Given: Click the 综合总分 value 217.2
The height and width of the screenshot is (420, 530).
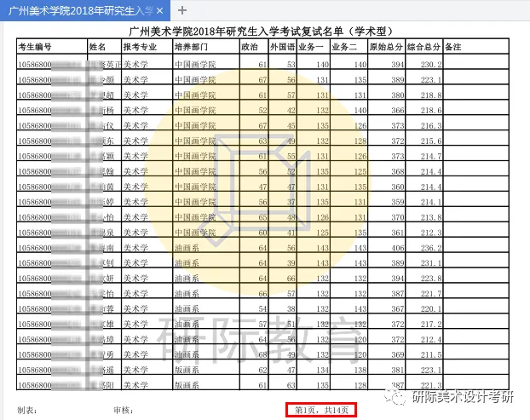Looking at the screenshot, I should 431,325.
